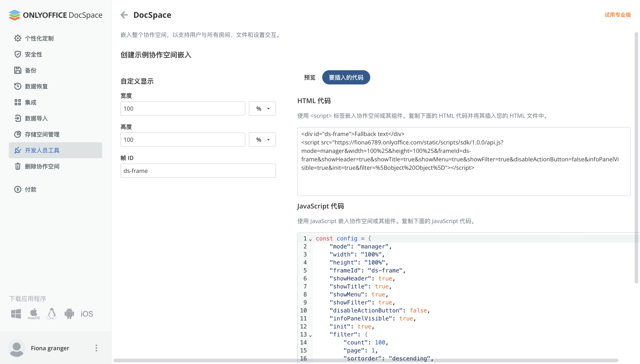
Task: Click the 数据导入 import icon
Action: click(18, 118)
